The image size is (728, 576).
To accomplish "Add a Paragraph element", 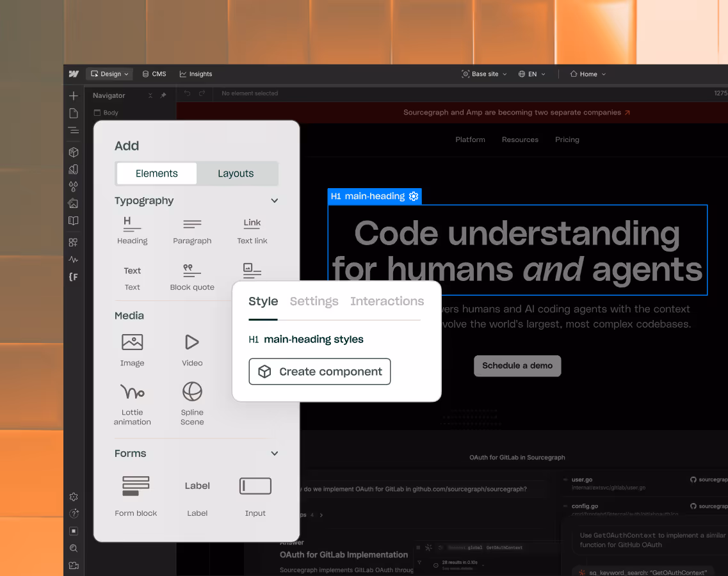I will (192, 230).
